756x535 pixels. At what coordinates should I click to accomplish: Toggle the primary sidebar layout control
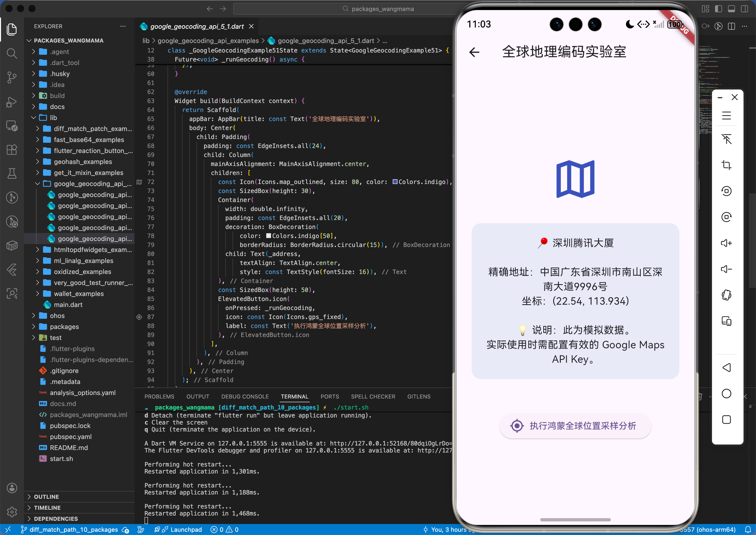click(x=718, y=9)
